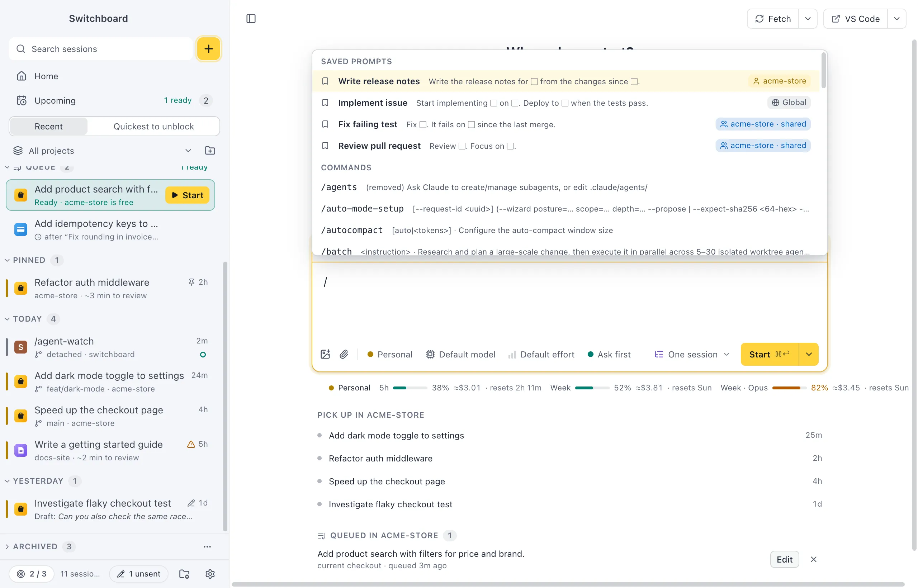Click the S avatar icon for /agent-watch

coord(21,347)
